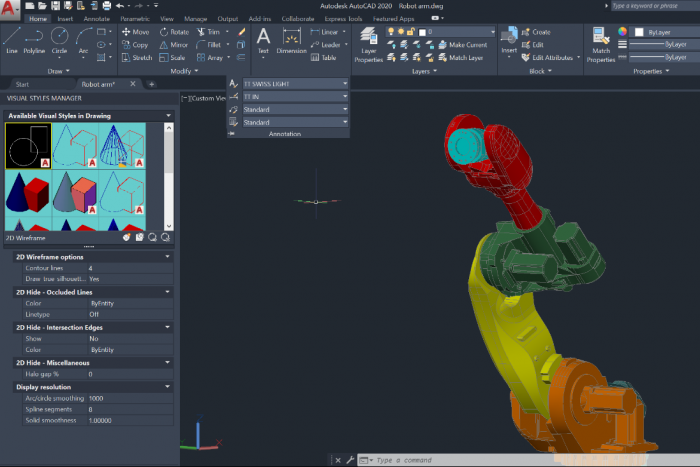Select the Line draw tool
700x467 pixels.
11,39
